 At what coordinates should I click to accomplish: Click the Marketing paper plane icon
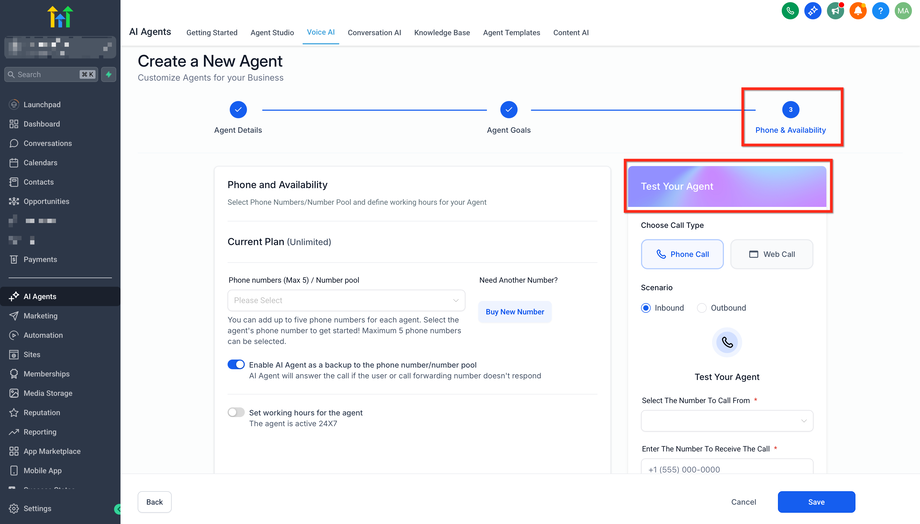[x=14, y=316]
